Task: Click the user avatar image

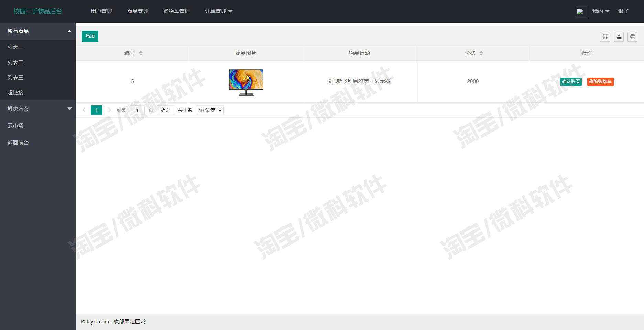Action: [x=581, y=13]
